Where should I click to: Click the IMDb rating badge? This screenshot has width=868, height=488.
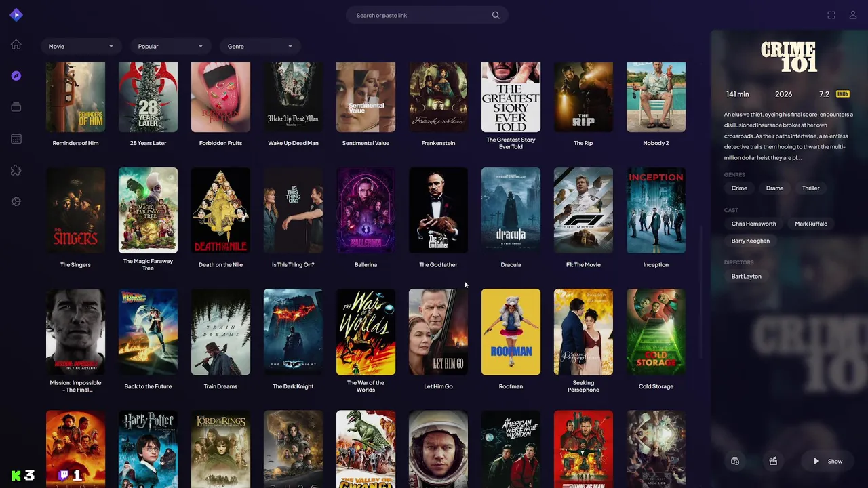[x=843, y=94]
